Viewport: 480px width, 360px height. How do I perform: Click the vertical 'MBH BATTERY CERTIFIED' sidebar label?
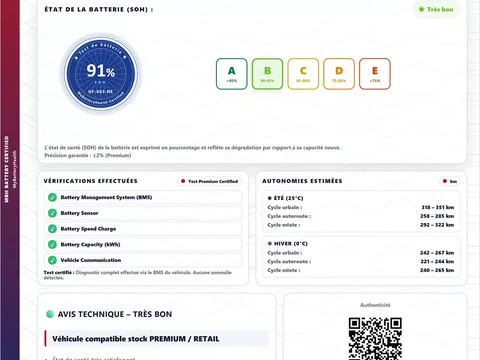[x=6, y=169]
